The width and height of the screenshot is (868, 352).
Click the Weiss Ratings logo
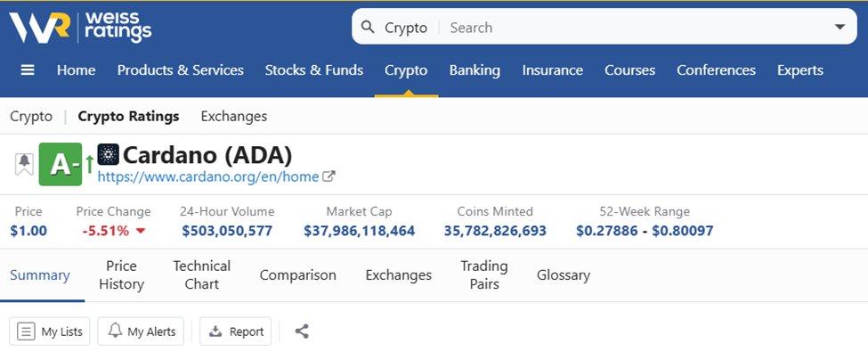80,27
